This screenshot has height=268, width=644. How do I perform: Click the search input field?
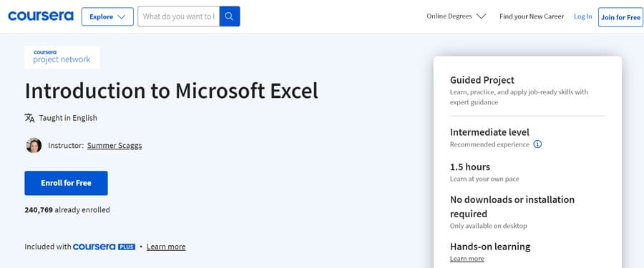[x=179, y=16]
